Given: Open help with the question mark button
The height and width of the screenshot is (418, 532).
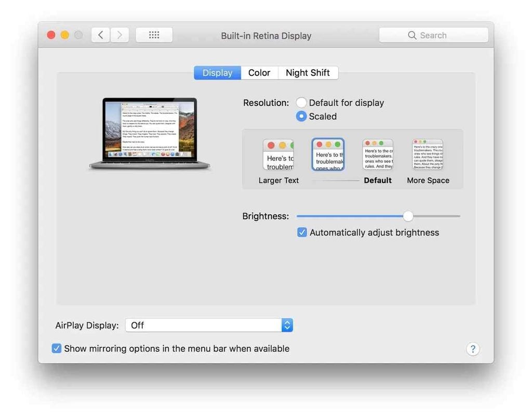Looking at the screenshot, I should pos(472,349).
